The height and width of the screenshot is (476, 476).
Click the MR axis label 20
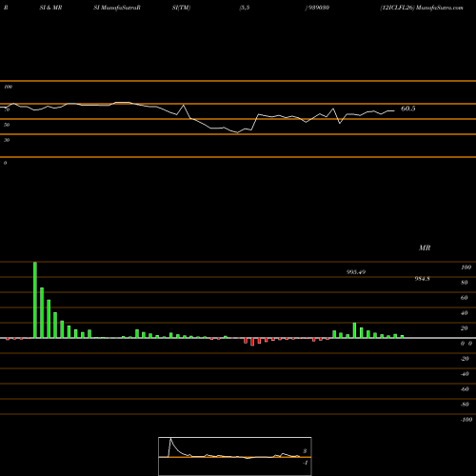pos(465,328)
